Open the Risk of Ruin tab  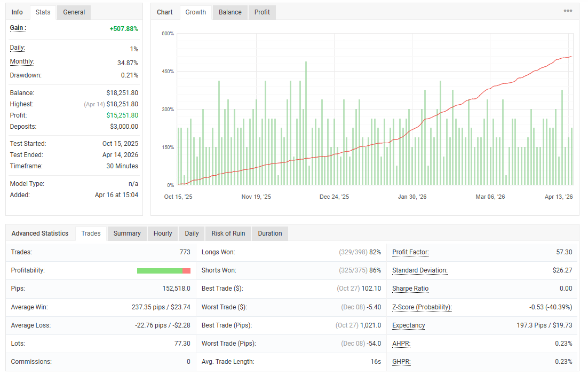point(228,233)
